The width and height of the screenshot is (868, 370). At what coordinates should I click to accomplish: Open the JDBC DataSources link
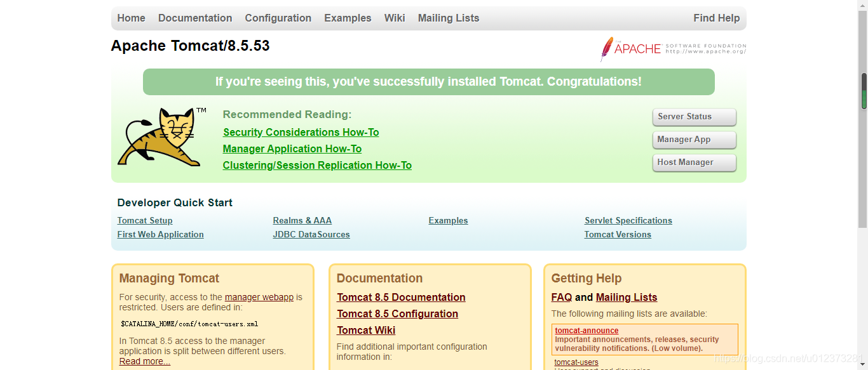click(311, 234)
